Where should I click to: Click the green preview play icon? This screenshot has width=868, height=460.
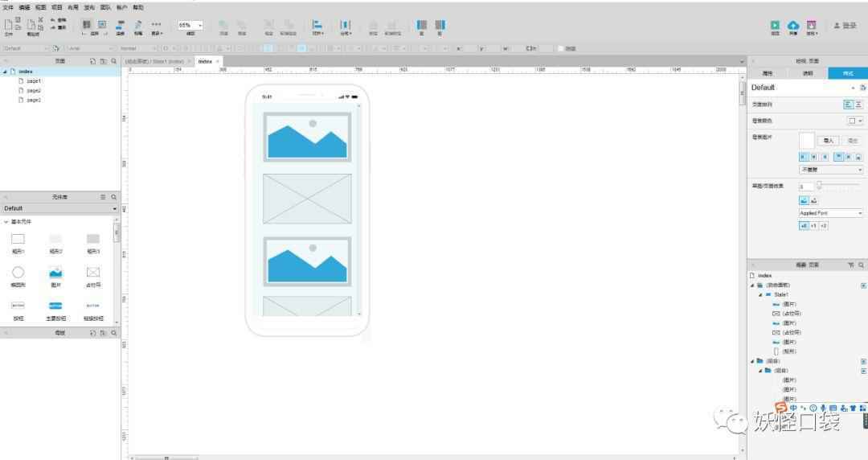[775, 25]
